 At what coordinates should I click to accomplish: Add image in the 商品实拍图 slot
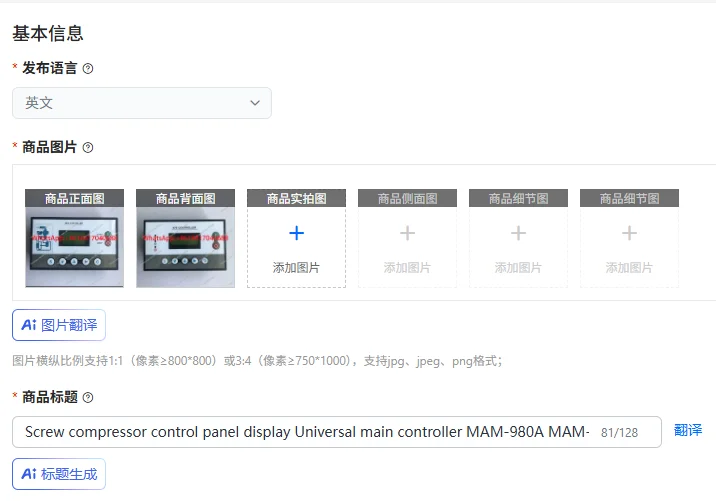coord(296,238)
